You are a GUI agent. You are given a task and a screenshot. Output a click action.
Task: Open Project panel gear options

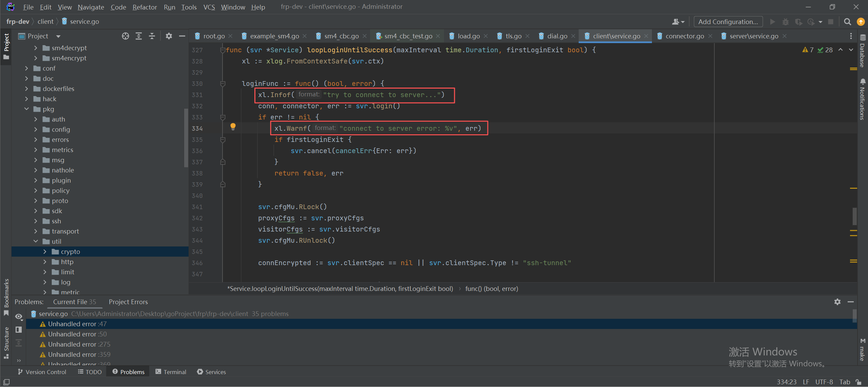[x=169, y=36]
